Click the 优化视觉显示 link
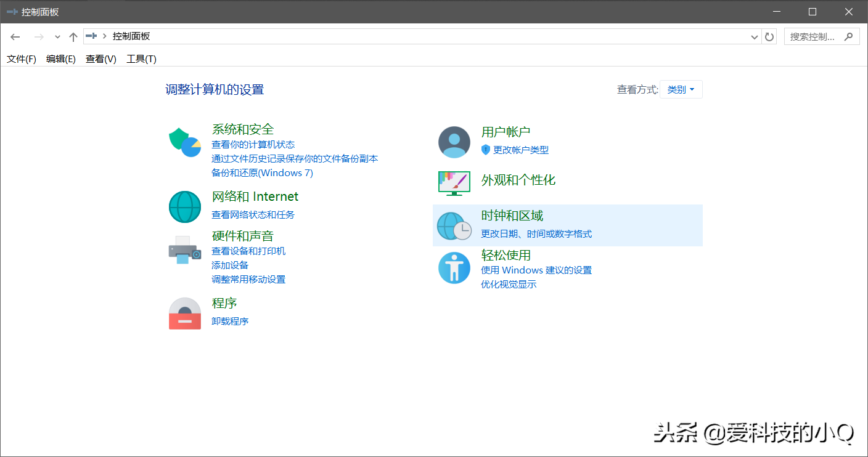 (x=509, y=285)
